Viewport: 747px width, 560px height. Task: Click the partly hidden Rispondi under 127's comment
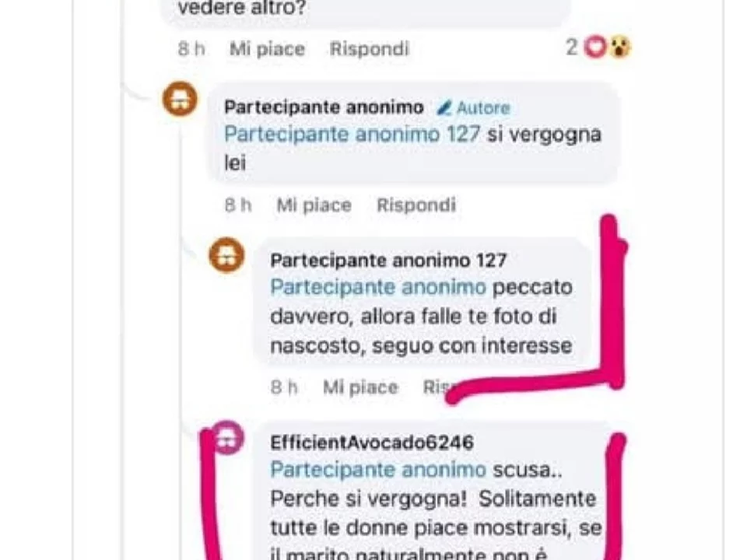(x=437, y=387)
